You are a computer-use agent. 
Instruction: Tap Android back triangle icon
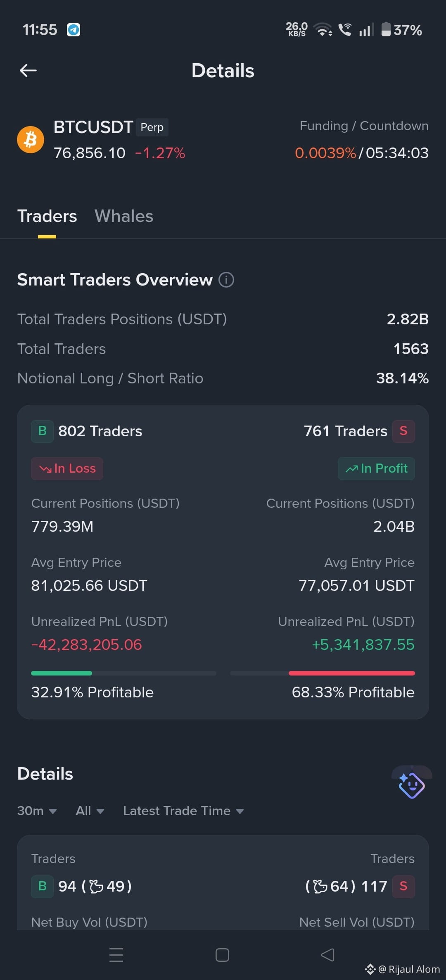click(x=328, y=955)
